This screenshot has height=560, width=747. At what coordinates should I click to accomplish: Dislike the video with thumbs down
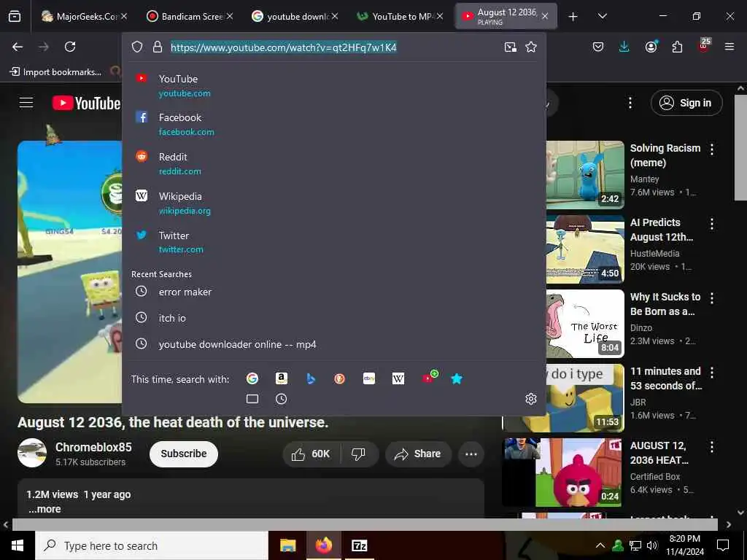[x=358, y=454]
